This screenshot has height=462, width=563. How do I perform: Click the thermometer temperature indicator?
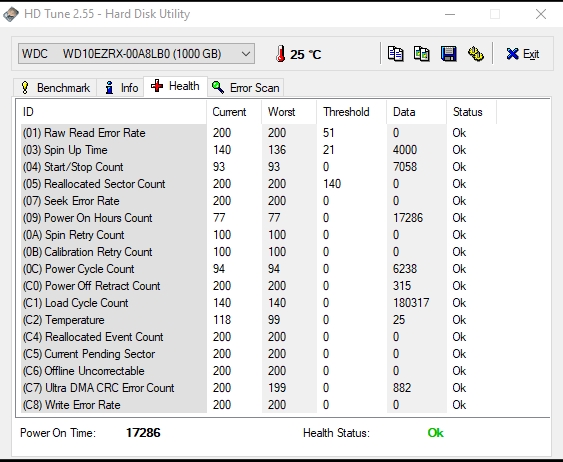pos(281,54)
